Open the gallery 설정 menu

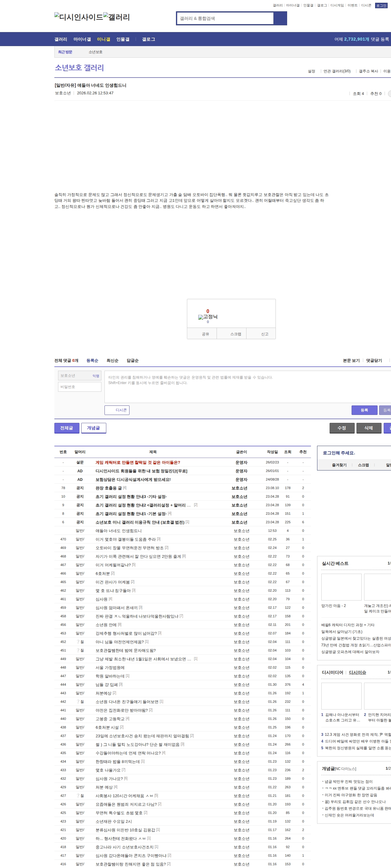point(311,71)
